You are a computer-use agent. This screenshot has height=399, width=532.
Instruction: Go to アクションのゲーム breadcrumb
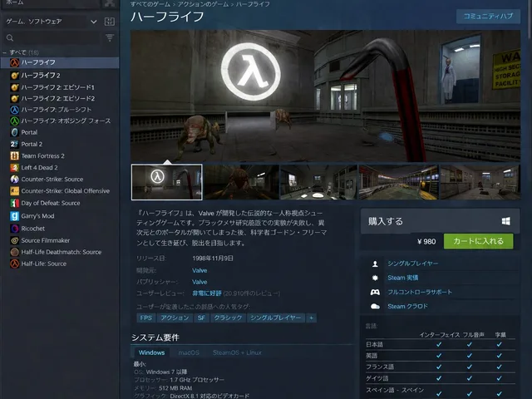203,4
